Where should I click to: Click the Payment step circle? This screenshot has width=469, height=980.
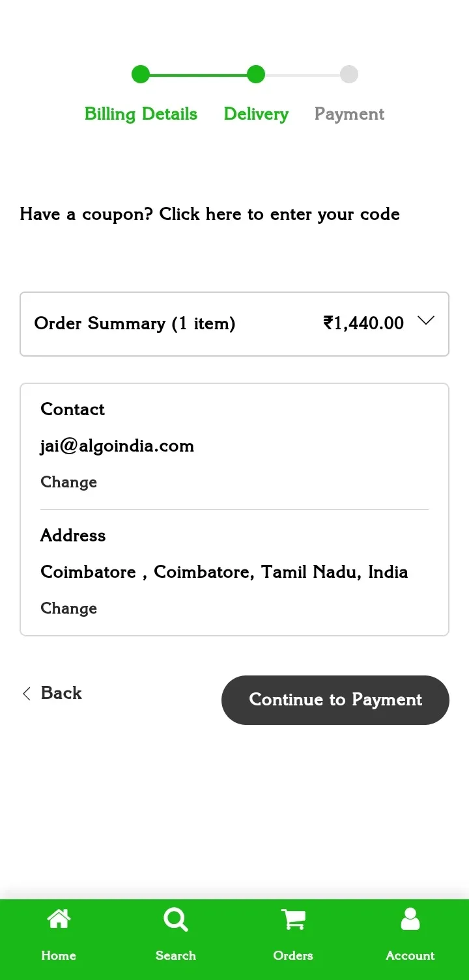[349, 74]
